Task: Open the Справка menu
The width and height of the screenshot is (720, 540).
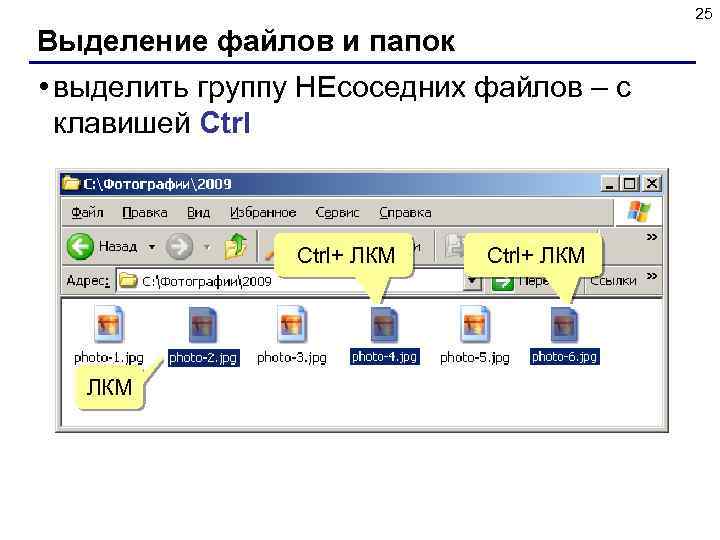Action: point(405,213)
